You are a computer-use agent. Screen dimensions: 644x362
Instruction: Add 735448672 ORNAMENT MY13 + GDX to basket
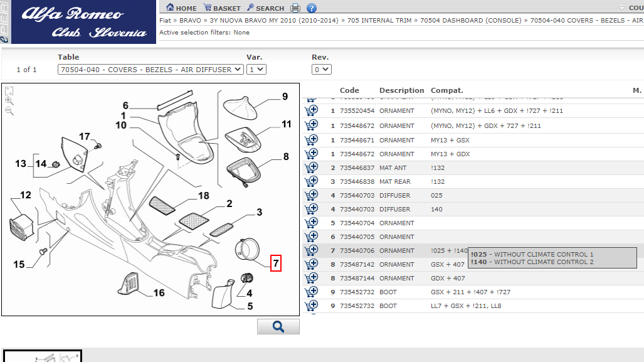(311, 153)
